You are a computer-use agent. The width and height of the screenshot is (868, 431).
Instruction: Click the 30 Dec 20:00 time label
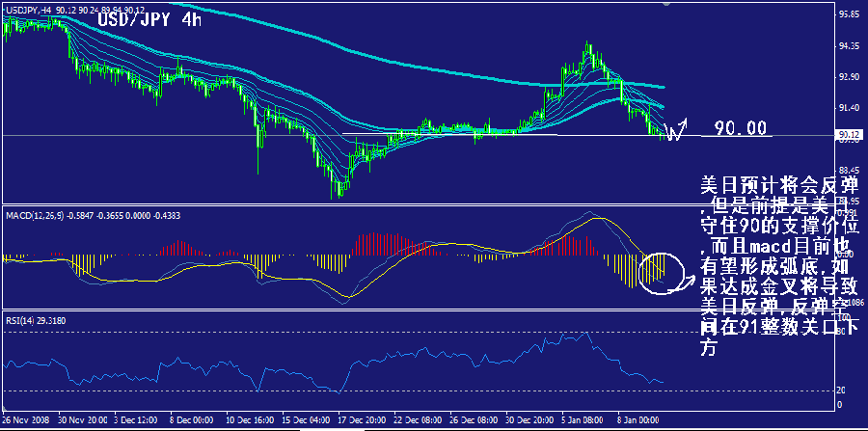click(x=529, y=420)
